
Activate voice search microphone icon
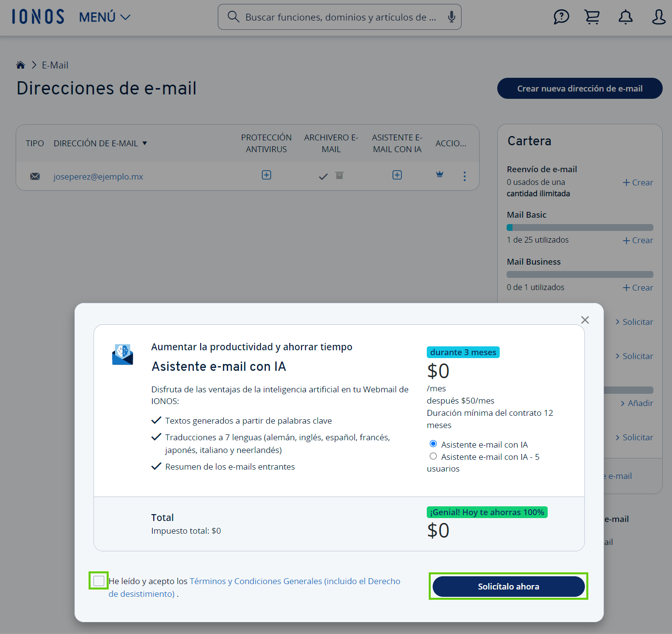pyautogui.click(x=451, y=17)
